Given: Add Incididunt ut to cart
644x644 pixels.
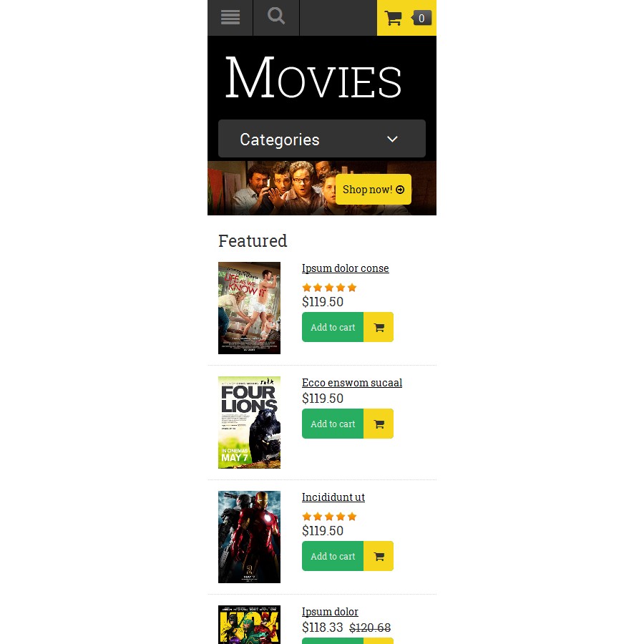Looking at the screenshot, I should point(333,556).
